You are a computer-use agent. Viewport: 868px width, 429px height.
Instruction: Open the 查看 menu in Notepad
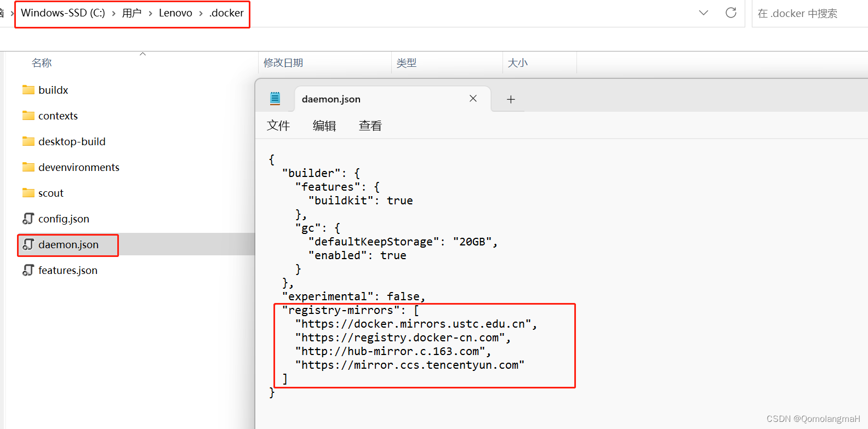370,125
